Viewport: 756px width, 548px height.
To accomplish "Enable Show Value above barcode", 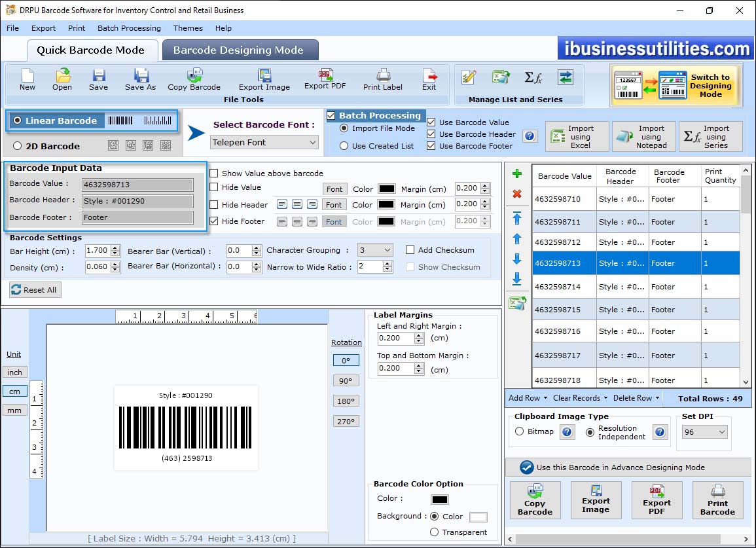I will [x=213, y=174].
